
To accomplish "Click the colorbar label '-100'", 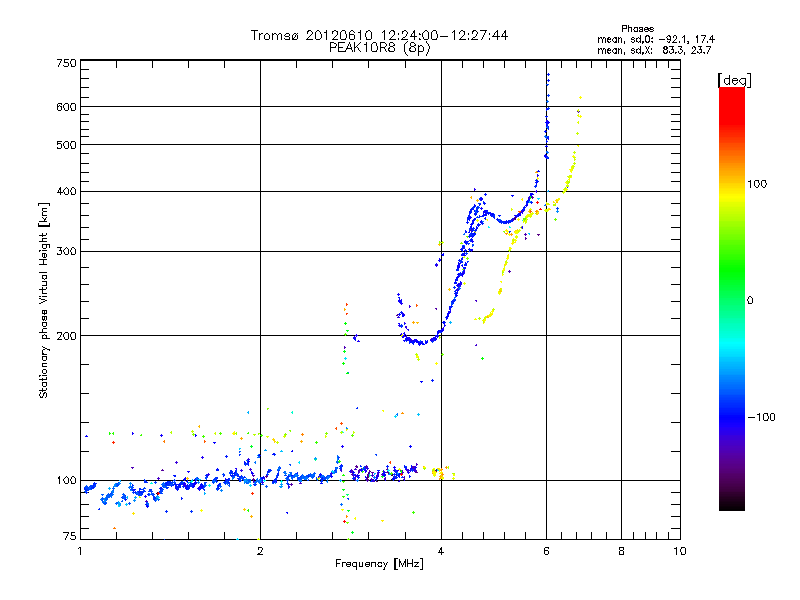I will [x=762, y=417].
